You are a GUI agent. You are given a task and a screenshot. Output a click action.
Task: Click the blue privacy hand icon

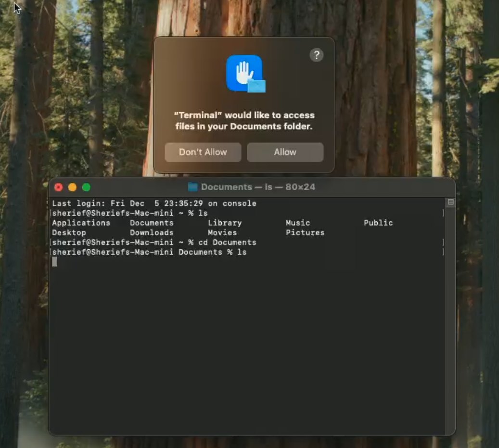(x=244, y=73)
